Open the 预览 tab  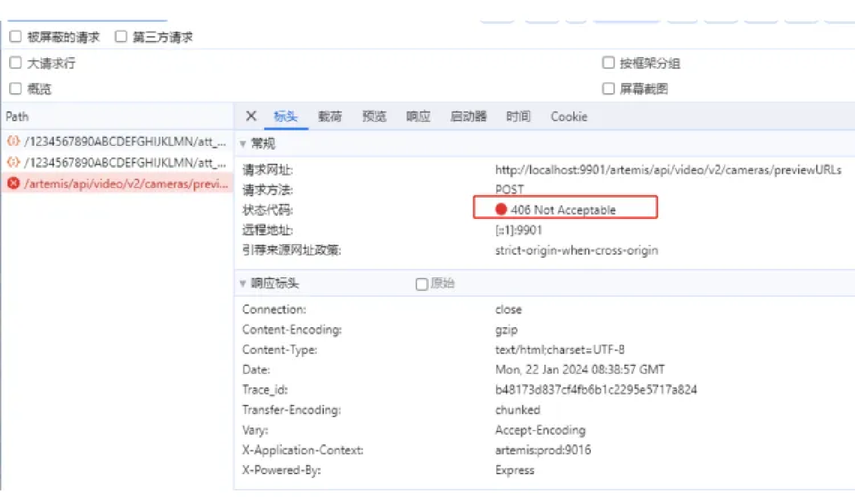(374, 117)
